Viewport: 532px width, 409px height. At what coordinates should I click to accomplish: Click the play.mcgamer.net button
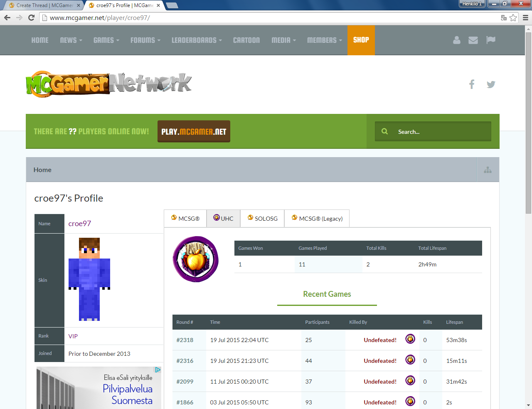pyautogui.click(x=194, y=131)
